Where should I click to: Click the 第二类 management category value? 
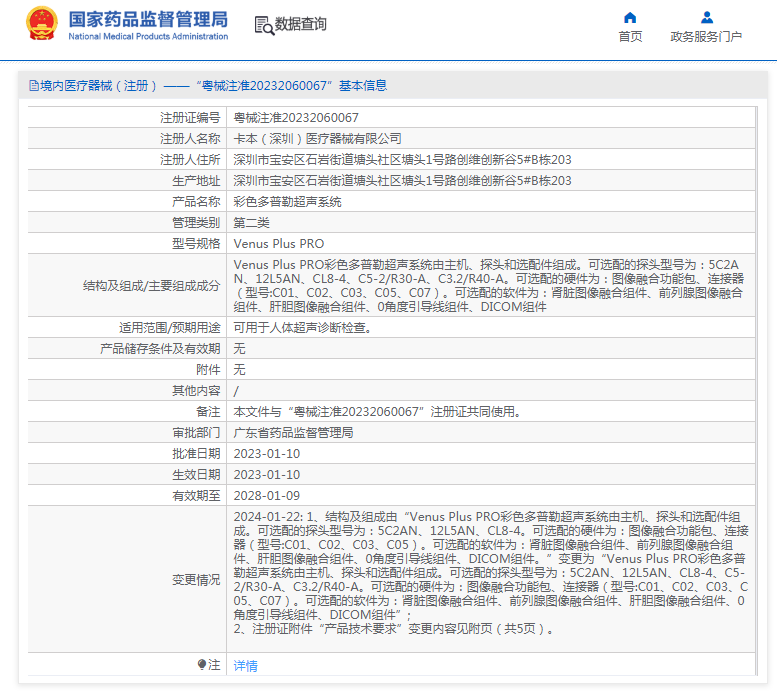(x=251, y=223)
